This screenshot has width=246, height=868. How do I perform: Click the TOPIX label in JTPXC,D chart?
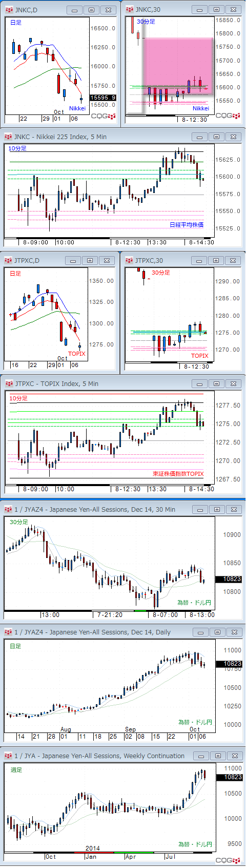[x=77, y=354]
